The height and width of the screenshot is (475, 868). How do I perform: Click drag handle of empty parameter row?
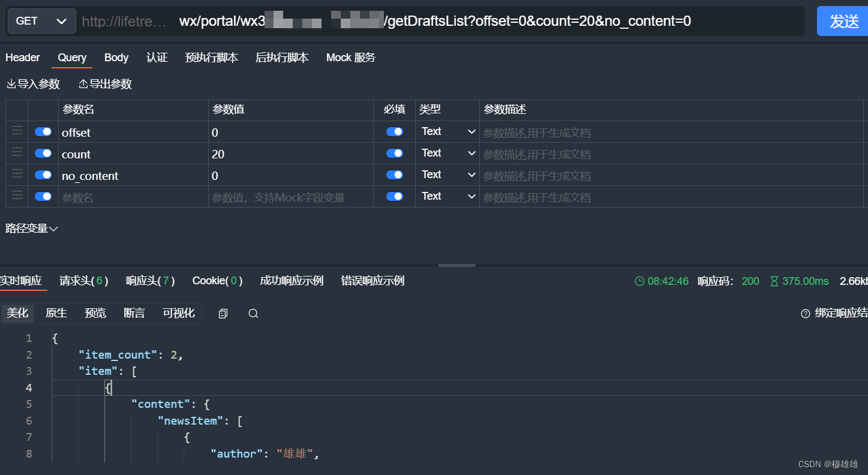point(17,196)
